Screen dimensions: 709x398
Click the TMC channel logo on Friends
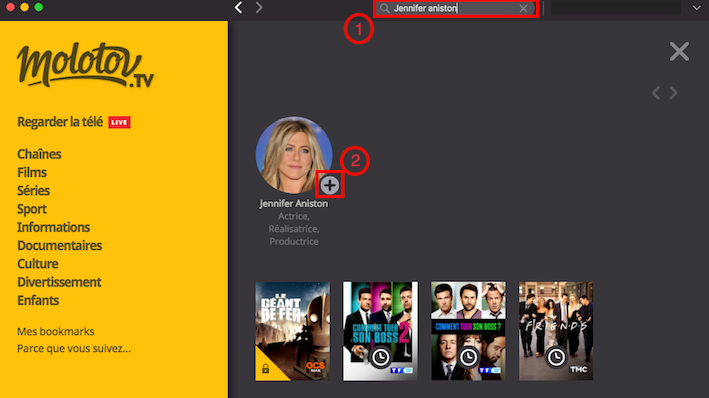578,370
